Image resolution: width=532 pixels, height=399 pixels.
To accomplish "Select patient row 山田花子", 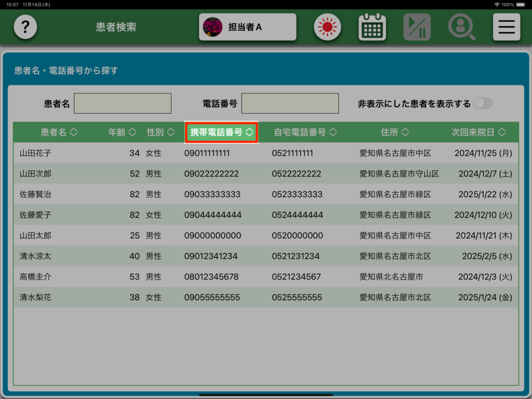I will tap(35, 153).
